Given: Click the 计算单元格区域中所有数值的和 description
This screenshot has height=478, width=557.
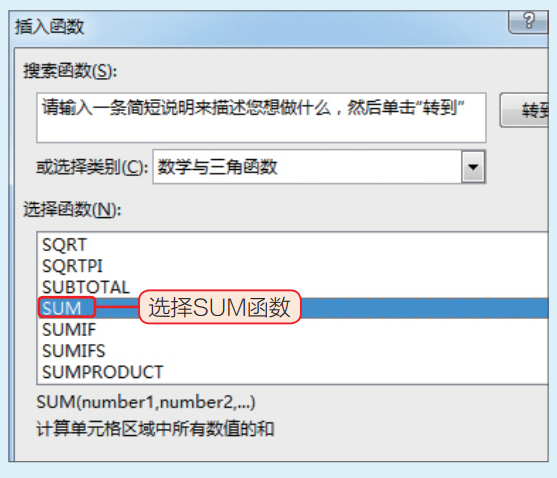Looking at the screenshot, I should [x=155, y=429].
